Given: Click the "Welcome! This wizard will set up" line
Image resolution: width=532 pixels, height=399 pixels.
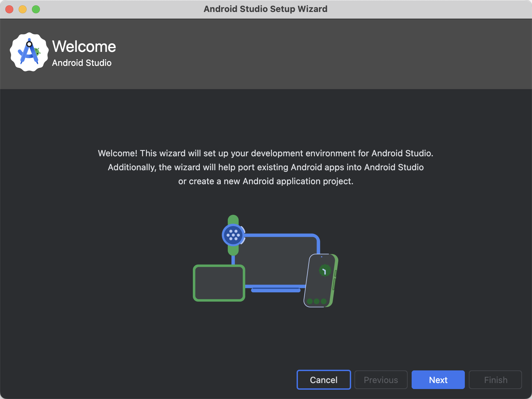Looking at the screenshot, I should [266, 153].
